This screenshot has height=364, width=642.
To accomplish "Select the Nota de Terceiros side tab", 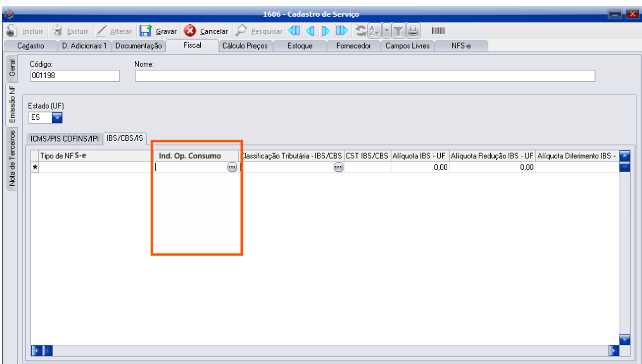I will (x=12, y=159).
